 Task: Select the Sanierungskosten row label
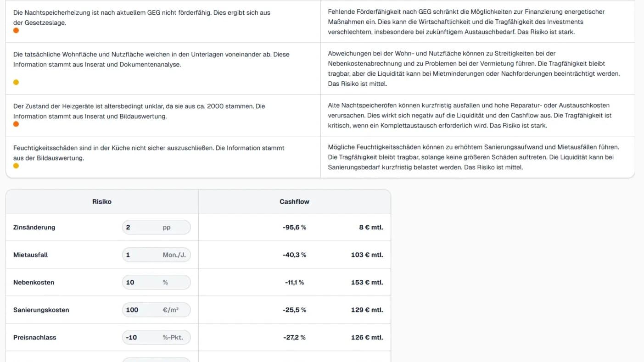(41, 310)
